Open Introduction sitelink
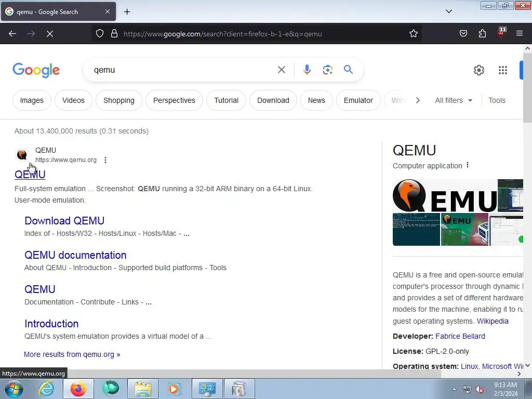The width and height of the screenshot is (532, 399). 51,324
